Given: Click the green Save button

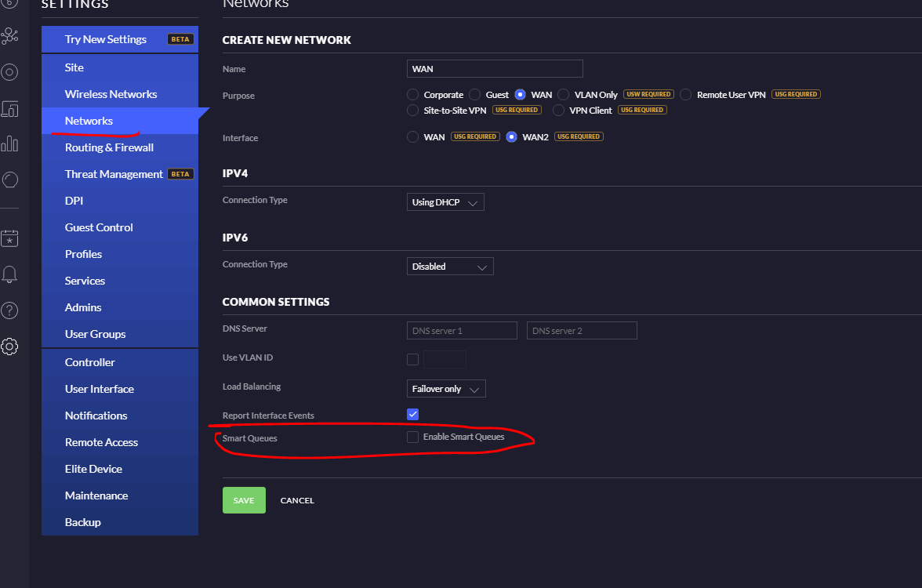Looking at the screenshot, I should [244, 500].
